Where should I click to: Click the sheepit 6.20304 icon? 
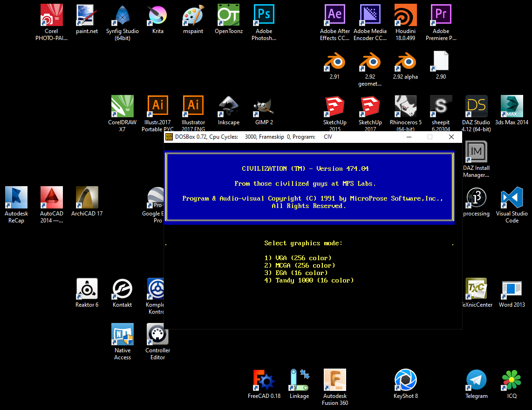coord(441,107)
